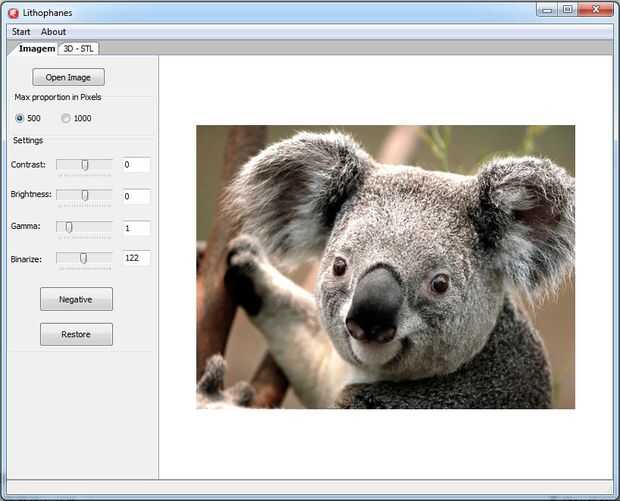
Task: Switch to the 3D - STL tab
Action: click(x=78, y=48)
